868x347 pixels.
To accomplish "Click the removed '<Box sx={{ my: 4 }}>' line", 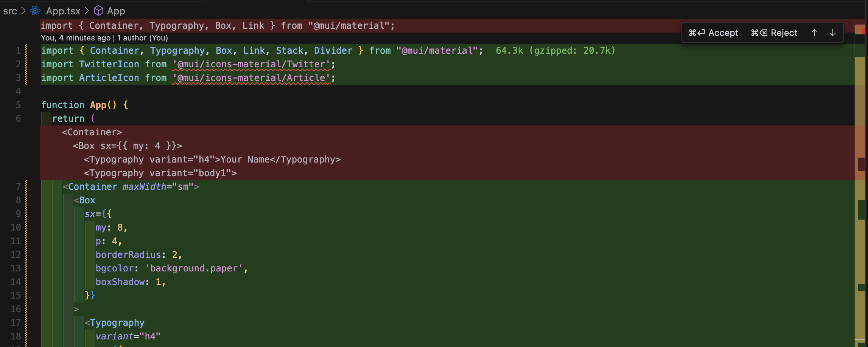I will (128, 146).
